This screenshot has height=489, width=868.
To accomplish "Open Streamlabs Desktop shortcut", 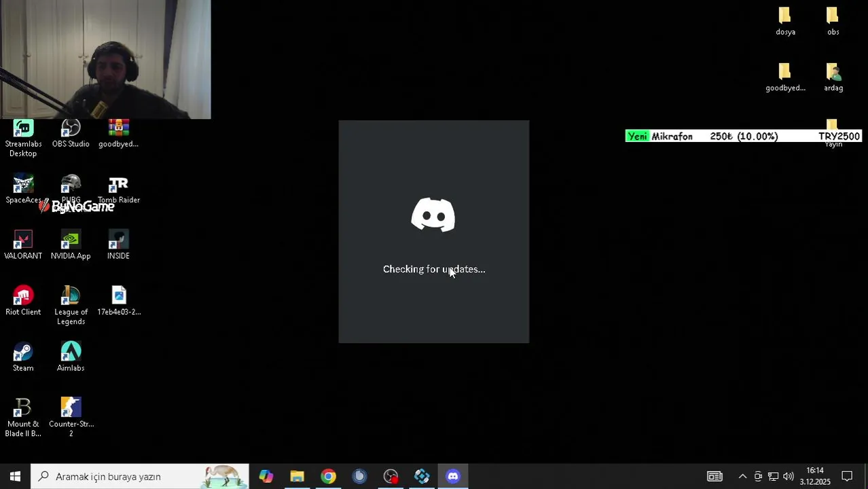I will [x=23, y=139].
